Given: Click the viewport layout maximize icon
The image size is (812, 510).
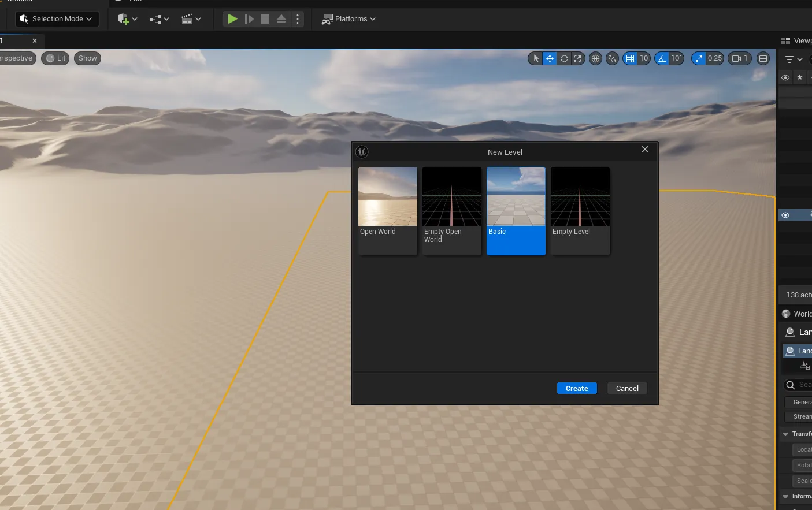Looking at the screenshot, I should tap(763, 58).
